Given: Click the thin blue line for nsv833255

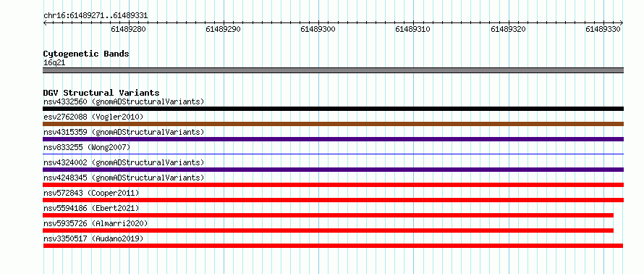Looking at the screenshot, I should click(x=333, y=154).
